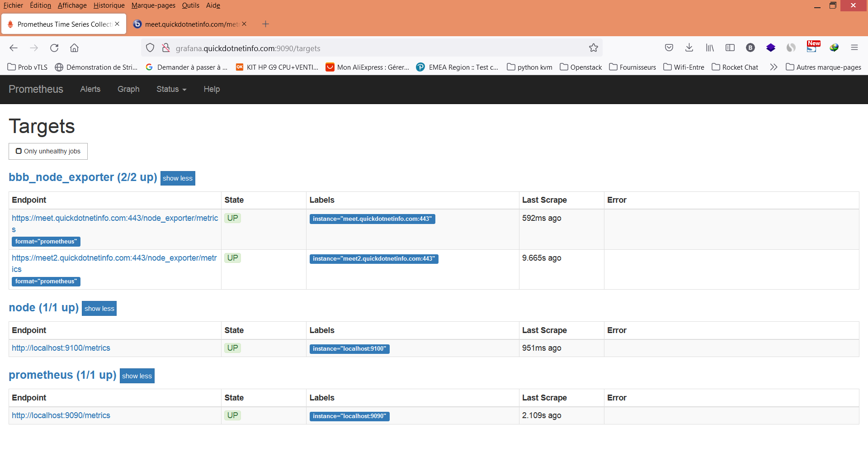Open the Sidebars icon
The height and width of the screenshot is (467, 868).
click(730, 48)
